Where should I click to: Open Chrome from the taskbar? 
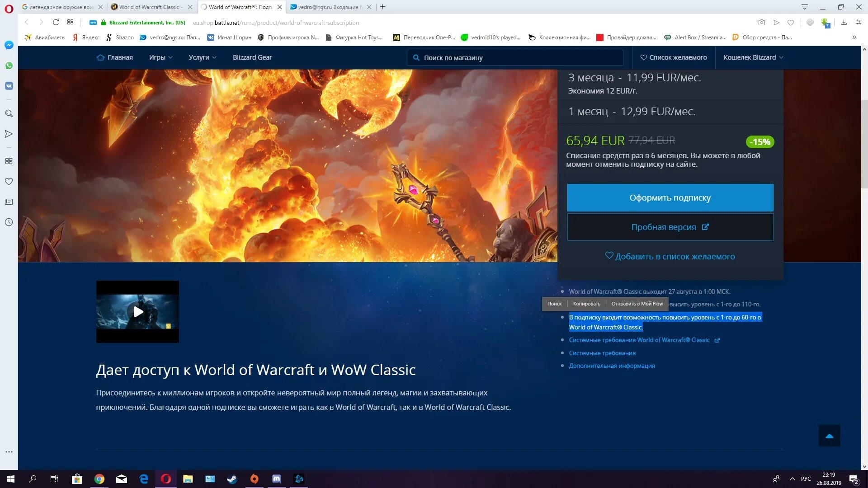point(99,479)
